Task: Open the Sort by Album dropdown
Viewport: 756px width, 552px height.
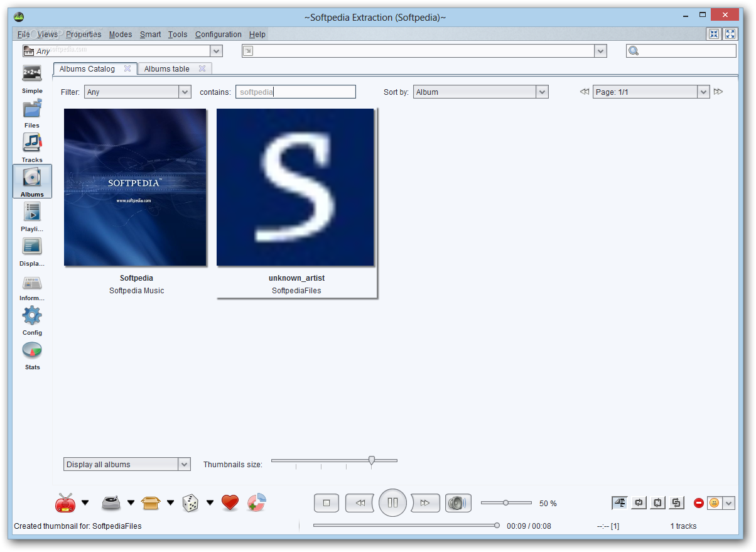Action: [x=481, y=92]
